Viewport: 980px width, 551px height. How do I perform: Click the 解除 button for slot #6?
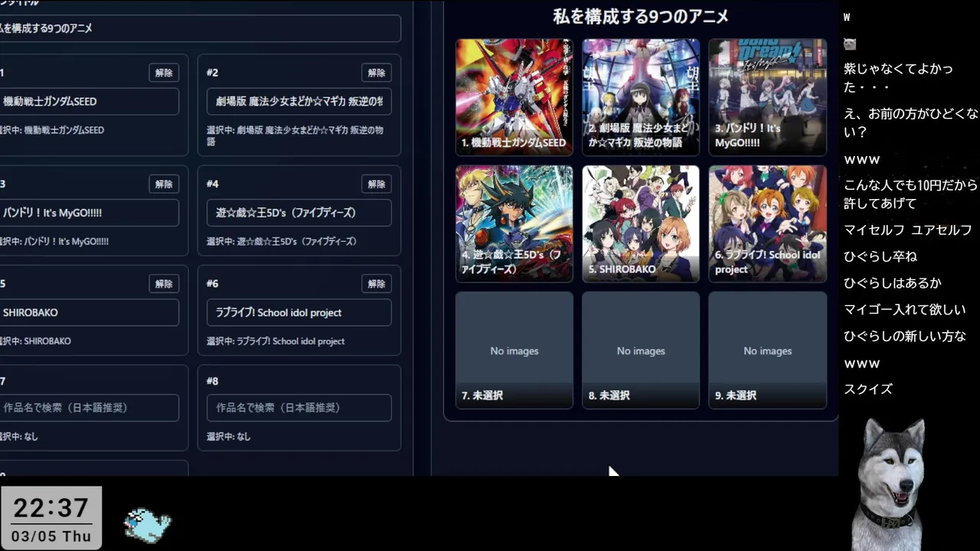[x=377, y=284]
